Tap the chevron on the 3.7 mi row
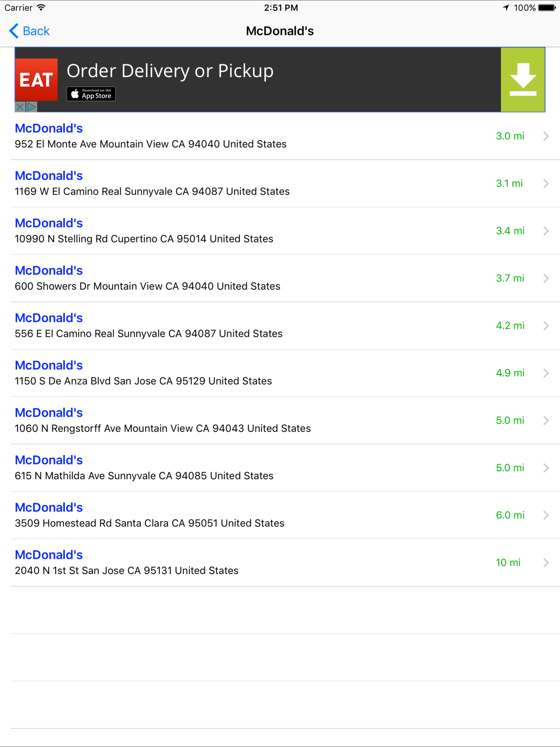The width and height of the screenshot is (560, 747). tap(546, 278)
